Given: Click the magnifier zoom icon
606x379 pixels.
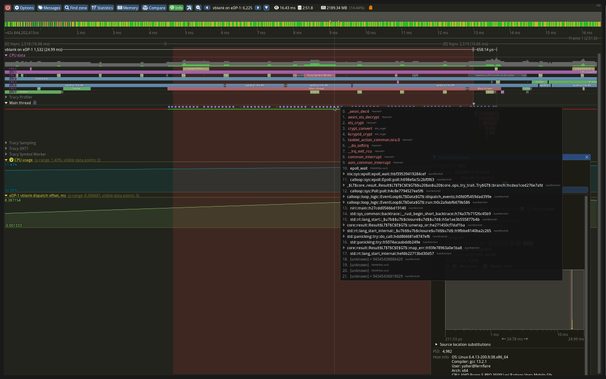Looking at the screenshot, I should tap(198, 8).
